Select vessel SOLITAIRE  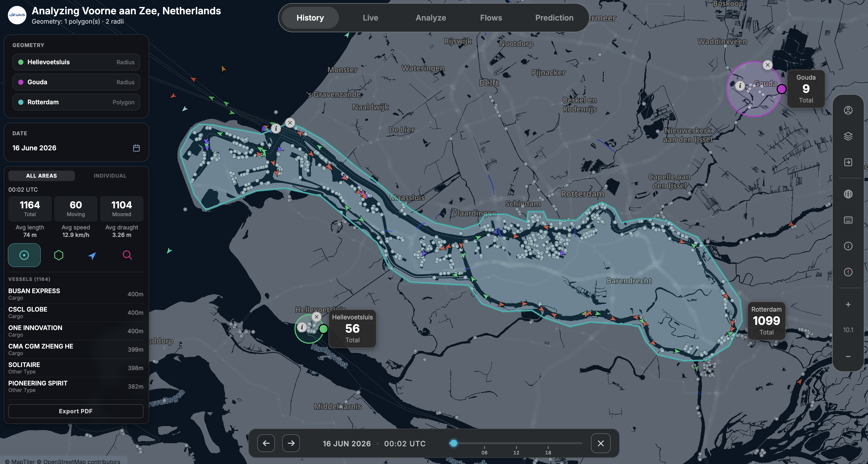click(76, 368)
